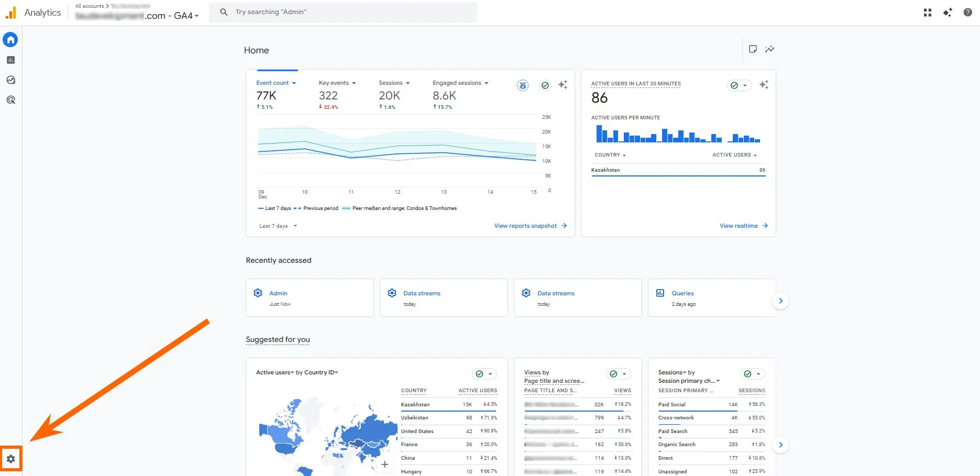The width and height of the screenshot is (980, 476).
Task: Expand the Last 7 days date dropdown
Action: tap(278, 226)
